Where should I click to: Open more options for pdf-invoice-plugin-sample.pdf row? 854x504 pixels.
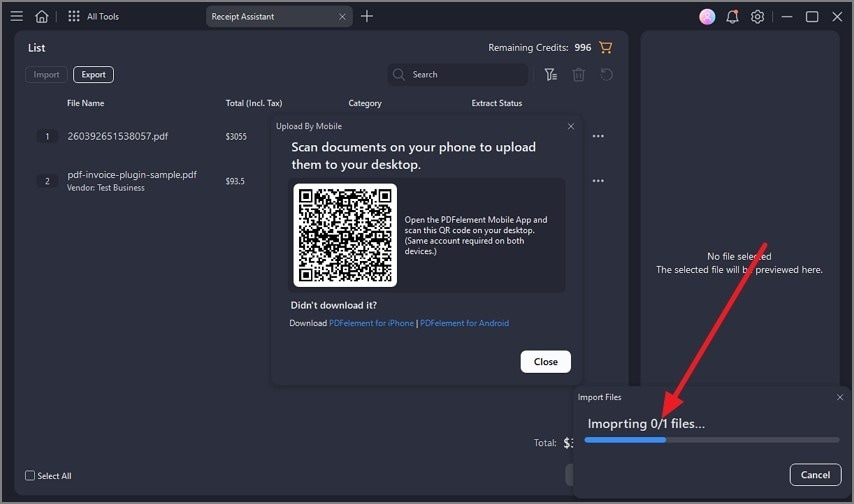[598, 181]
